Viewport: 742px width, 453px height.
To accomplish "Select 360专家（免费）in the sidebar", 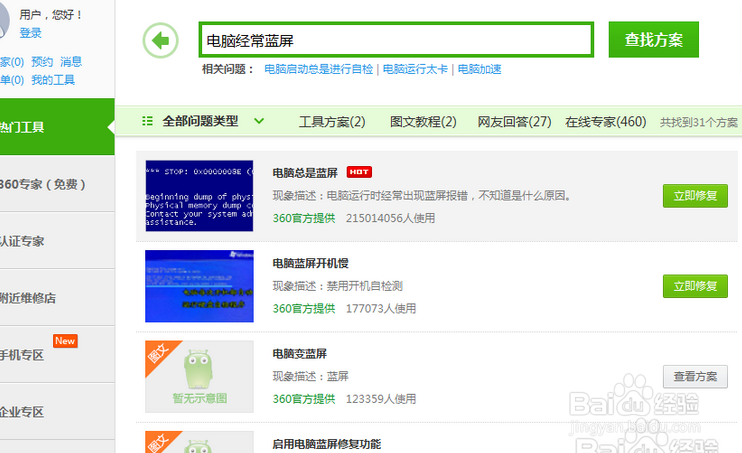I will (57, 184).
